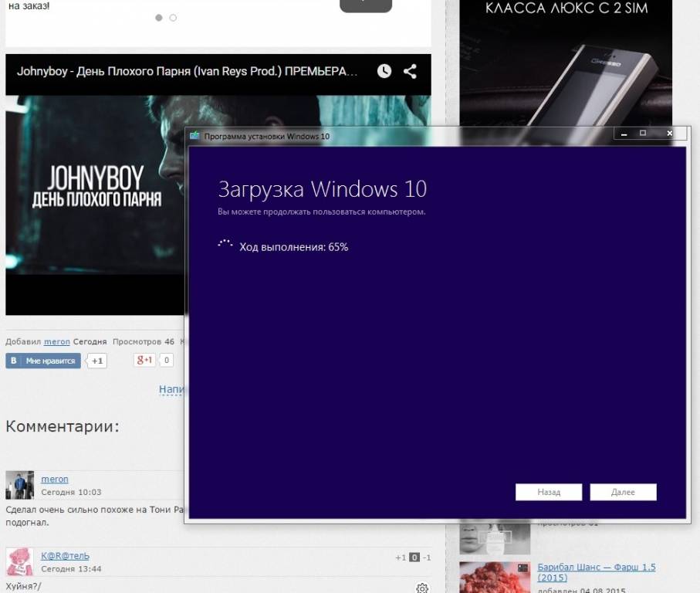Click the grayscale face thumbnail in sidebar
The image size is (700, 593).
[x=495, y=539]
